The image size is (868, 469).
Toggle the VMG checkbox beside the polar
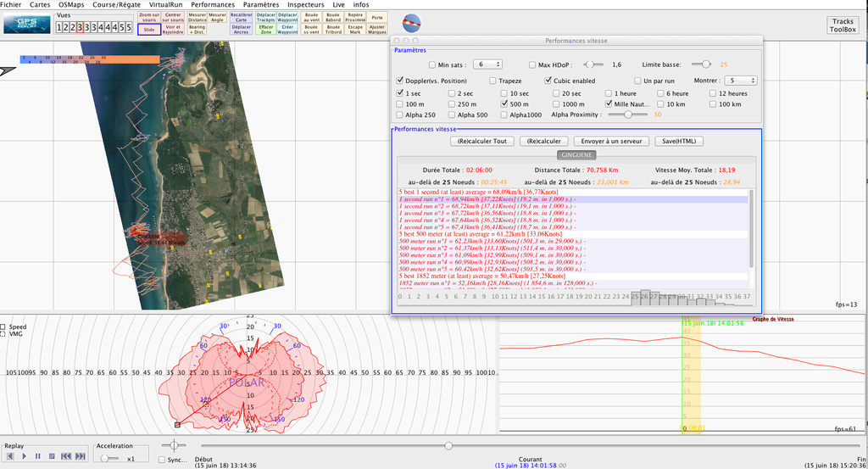pos(3,334)
